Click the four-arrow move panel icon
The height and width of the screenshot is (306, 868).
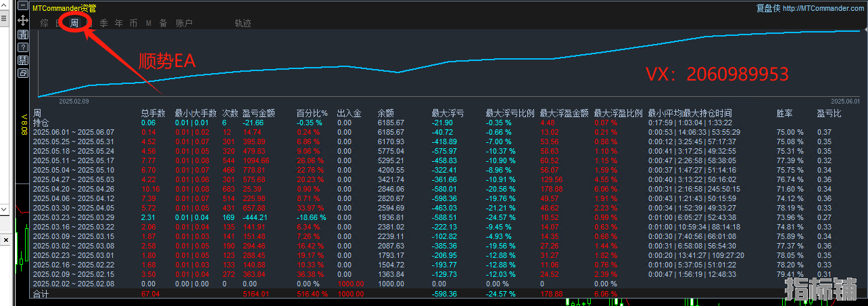[x=23, y=21]
